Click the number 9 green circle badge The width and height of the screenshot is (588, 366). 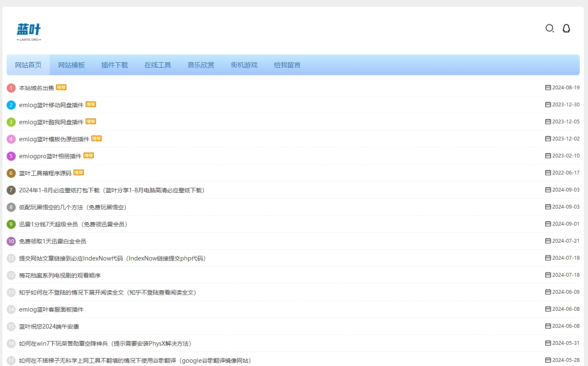(x=11, y=224)
